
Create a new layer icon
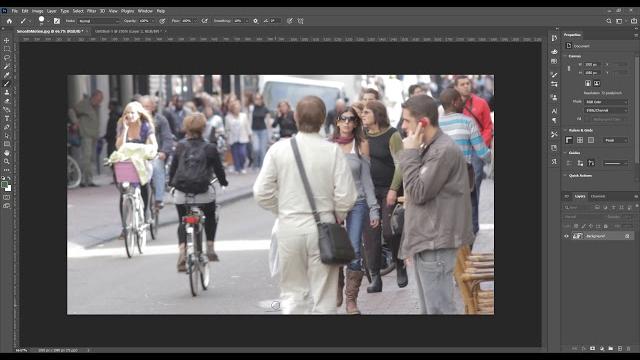click(620, 349)
